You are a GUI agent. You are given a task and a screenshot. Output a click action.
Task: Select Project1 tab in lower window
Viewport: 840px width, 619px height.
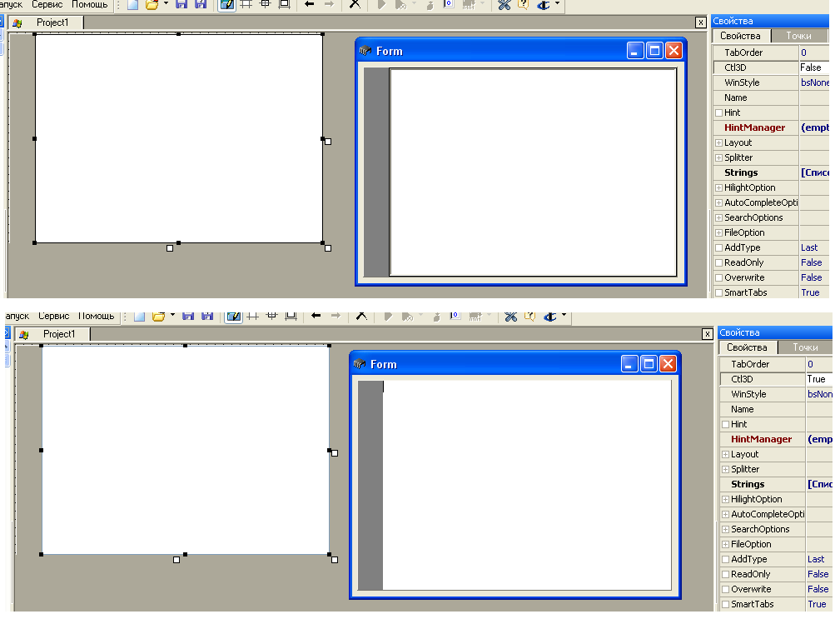(x=58, y=334)
